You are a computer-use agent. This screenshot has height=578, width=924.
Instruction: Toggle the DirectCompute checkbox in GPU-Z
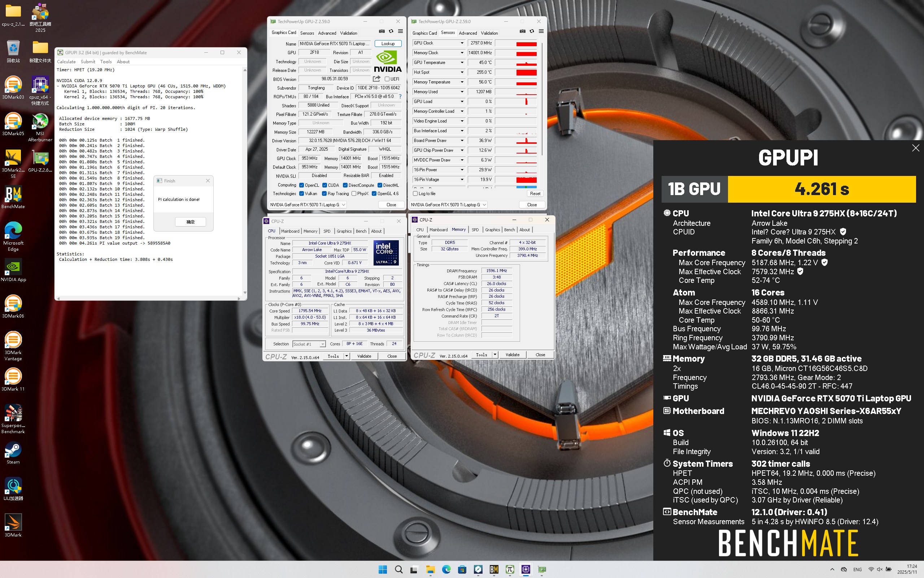pos(345,185)
